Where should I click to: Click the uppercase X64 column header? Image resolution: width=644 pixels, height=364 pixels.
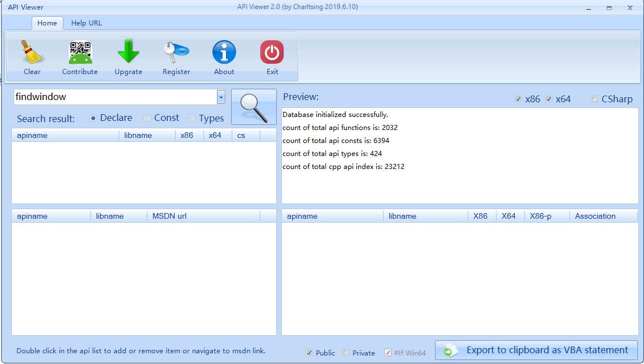(511, 216)
